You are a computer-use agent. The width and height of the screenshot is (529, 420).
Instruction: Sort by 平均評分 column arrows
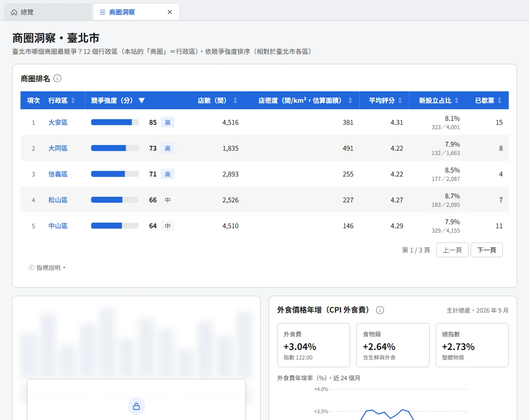[x=400, y=101]
